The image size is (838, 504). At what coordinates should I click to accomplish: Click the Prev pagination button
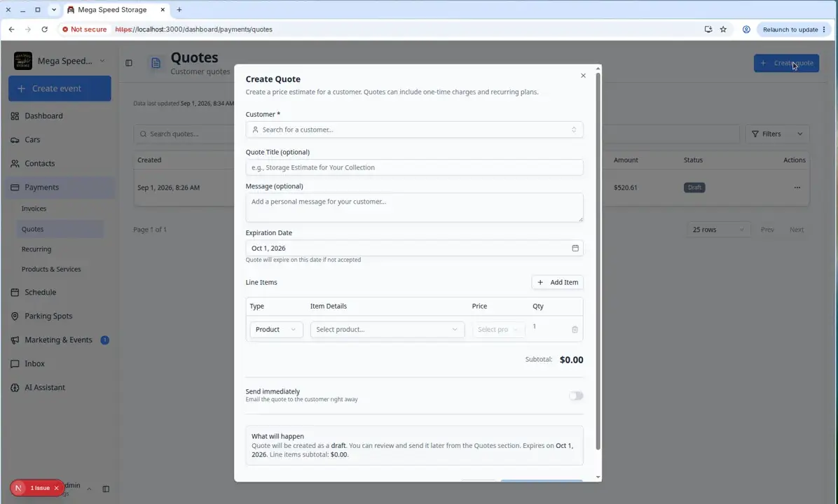767,230
